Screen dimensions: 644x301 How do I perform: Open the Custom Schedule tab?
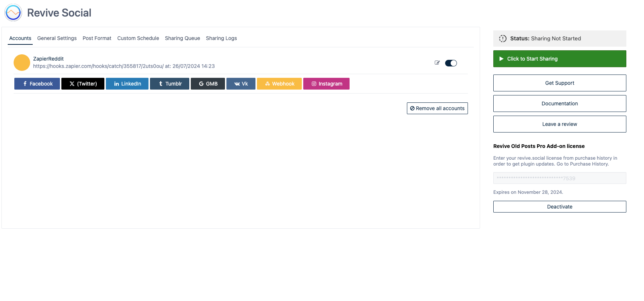138,38
